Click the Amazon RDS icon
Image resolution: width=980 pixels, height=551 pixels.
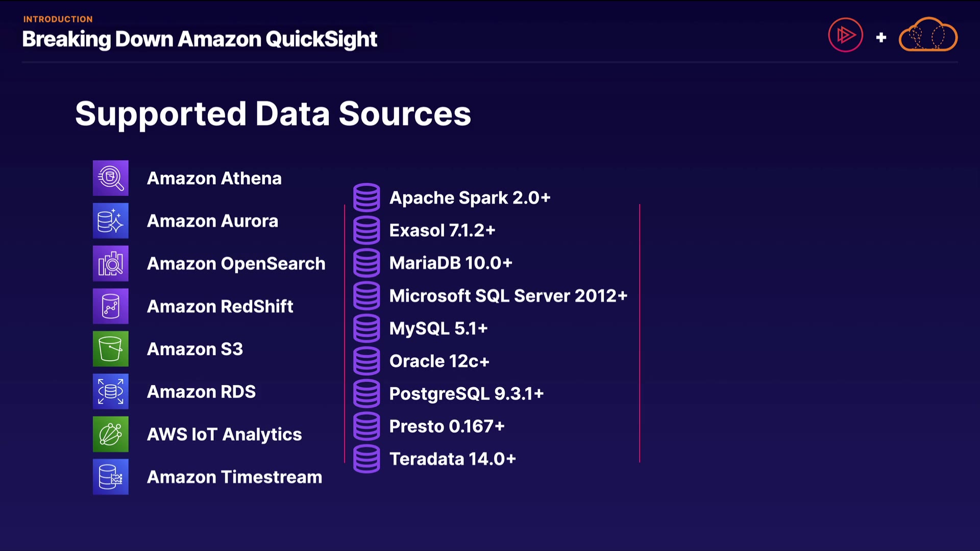point(110,392)
